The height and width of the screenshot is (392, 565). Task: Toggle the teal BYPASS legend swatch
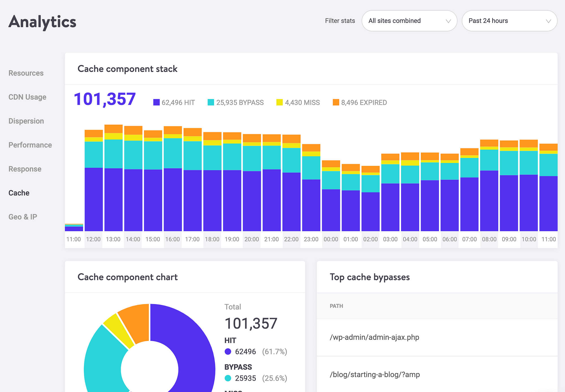211,102
